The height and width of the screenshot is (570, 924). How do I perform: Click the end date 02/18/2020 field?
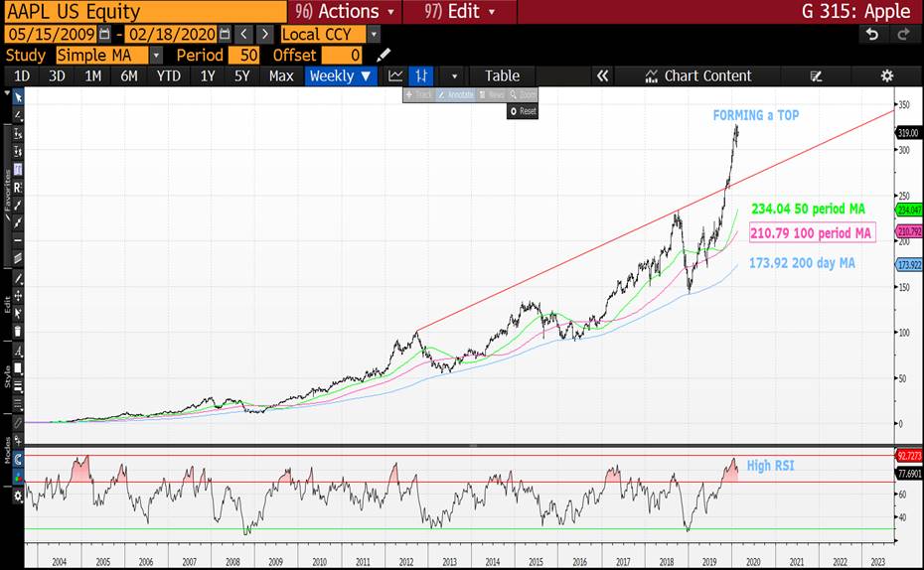[172, 34]
